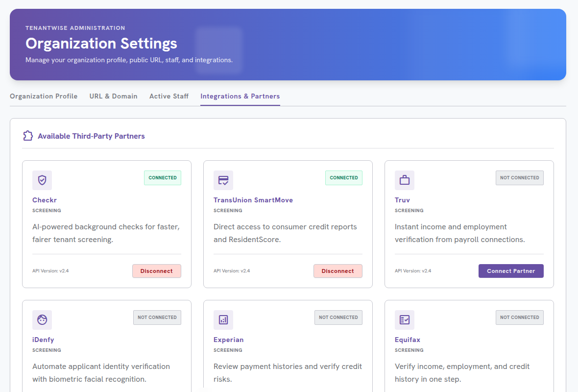Screen dimensions: 578x392
Task: Click the TransUnion SmartMove title
Action: tap(253, 200)
